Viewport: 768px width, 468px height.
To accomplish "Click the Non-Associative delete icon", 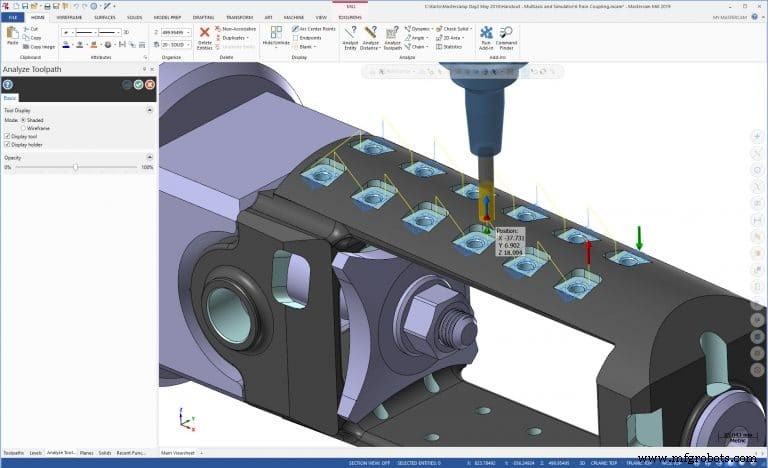I will 218,29.
